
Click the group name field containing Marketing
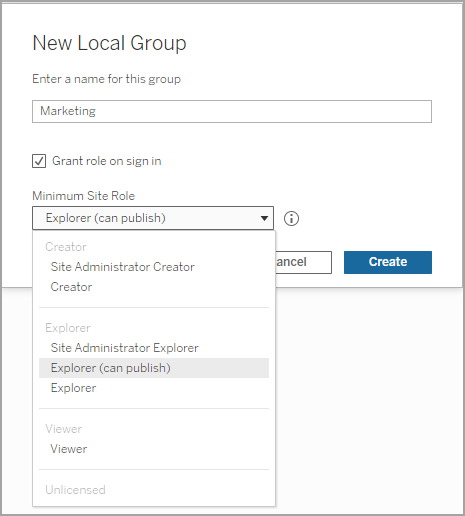(232, 111)
